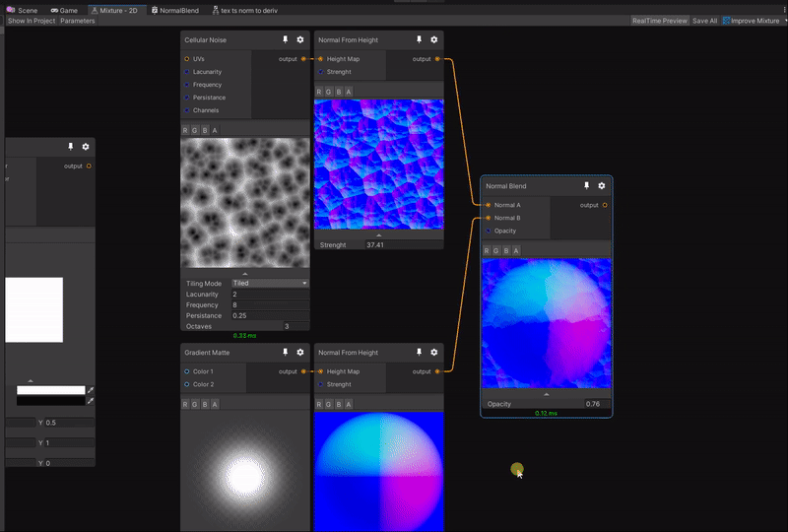This screenshot has width=788, height=532.
Task: Click the Color 1 input port
Action: click(187, 371)
